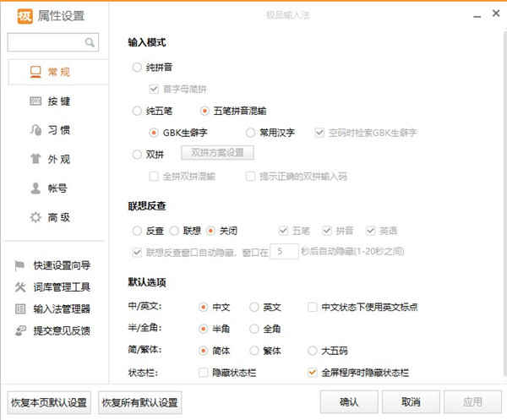The width and height of the screenshot is (507, 420).
Task: Click the flag icon of 快速设置向导
Action: [19, 265]
